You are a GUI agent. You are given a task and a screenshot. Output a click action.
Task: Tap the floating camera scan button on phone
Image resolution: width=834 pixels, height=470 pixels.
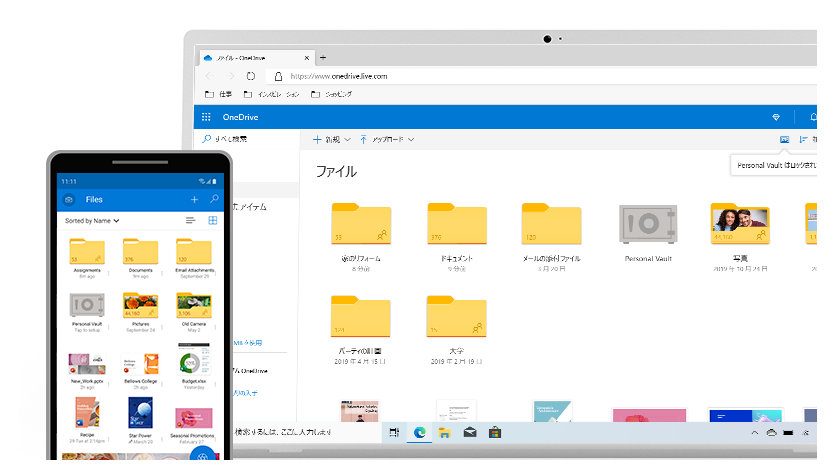click(x=203, y=455)
